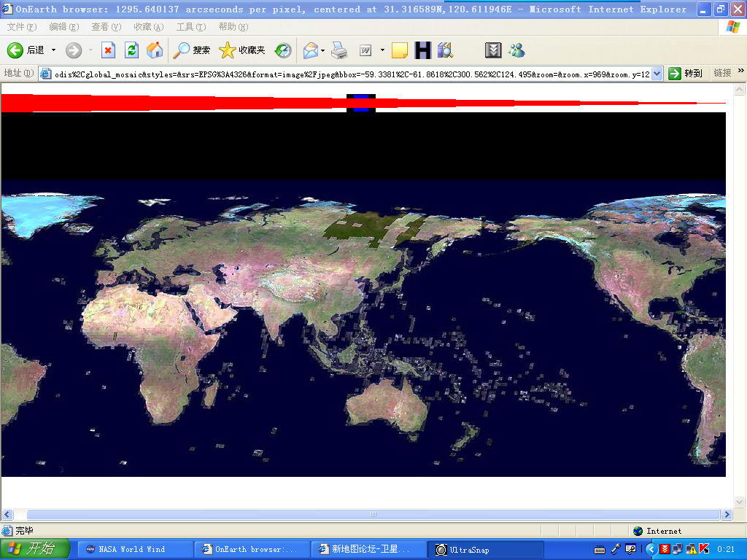Expand the Mail button dropdown arrow
747x560 pixels.
coord(322,50)
